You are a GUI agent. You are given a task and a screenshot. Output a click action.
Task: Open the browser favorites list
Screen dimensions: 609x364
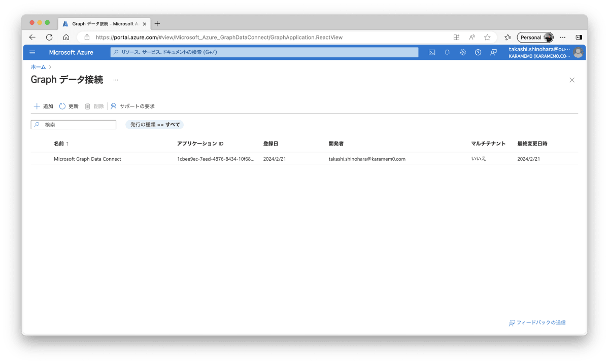coord(507,37)
